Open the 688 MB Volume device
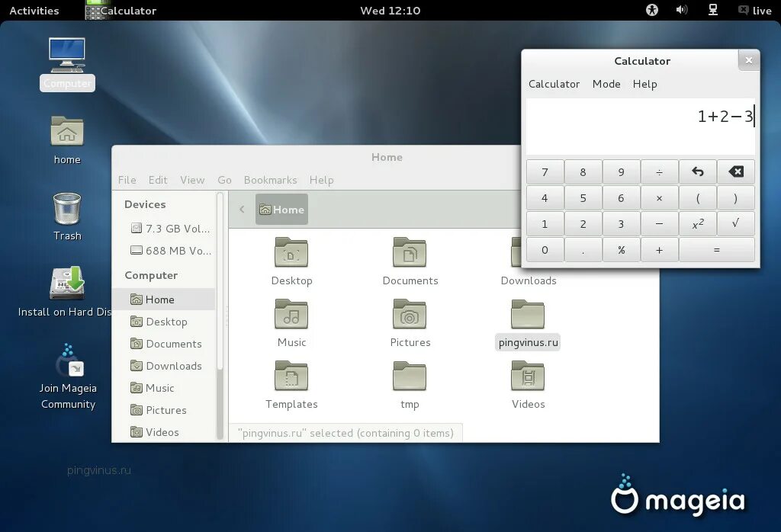 tap(170, 250)
